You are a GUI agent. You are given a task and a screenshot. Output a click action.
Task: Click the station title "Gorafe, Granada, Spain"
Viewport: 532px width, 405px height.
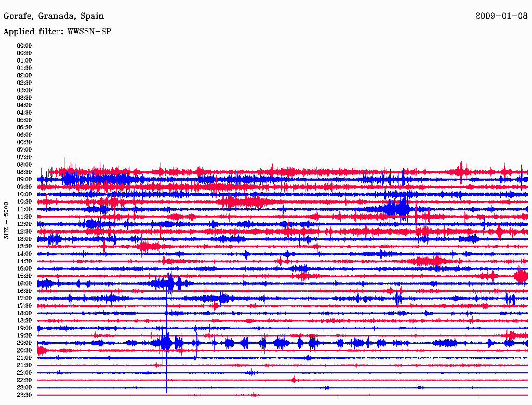tap(54, 16)
